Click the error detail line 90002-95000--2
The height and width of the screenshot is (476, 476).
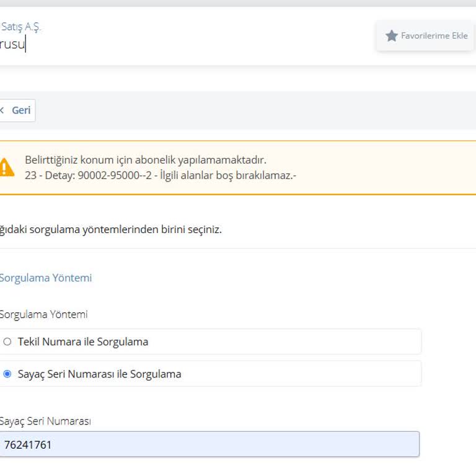tap(161, 175)
